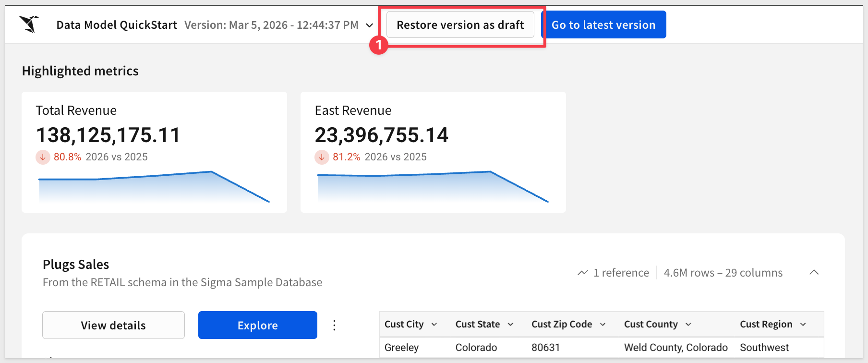Open the Total Revenue sparkline chart
The width and height of the screenshot is (868, 363).
tap(154, 187)
